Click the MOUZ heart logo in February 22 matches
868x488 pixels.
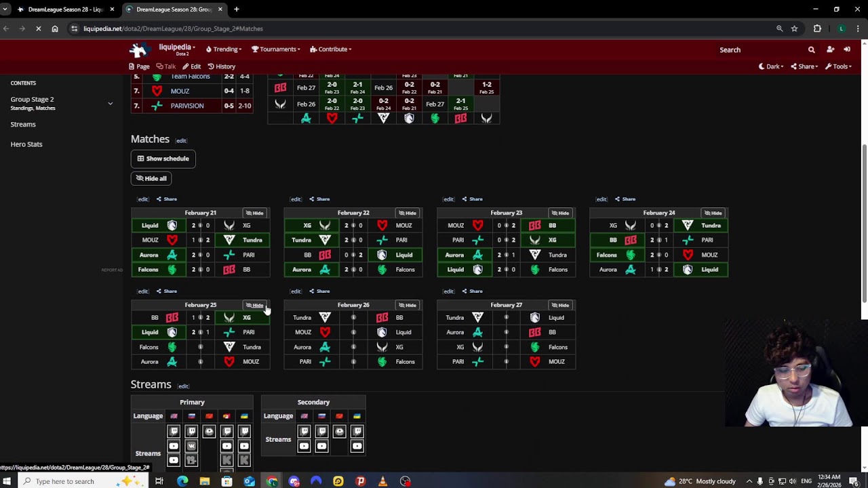[x=382, y=226]
